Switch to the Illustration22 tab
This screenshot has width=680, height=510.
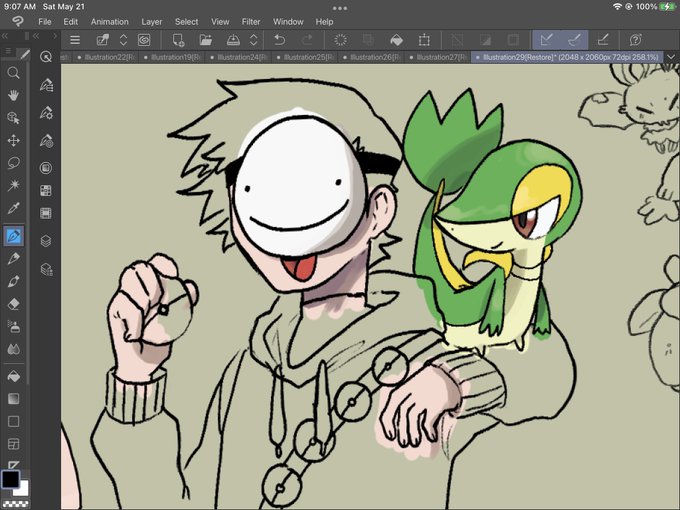tap(105, 57)
